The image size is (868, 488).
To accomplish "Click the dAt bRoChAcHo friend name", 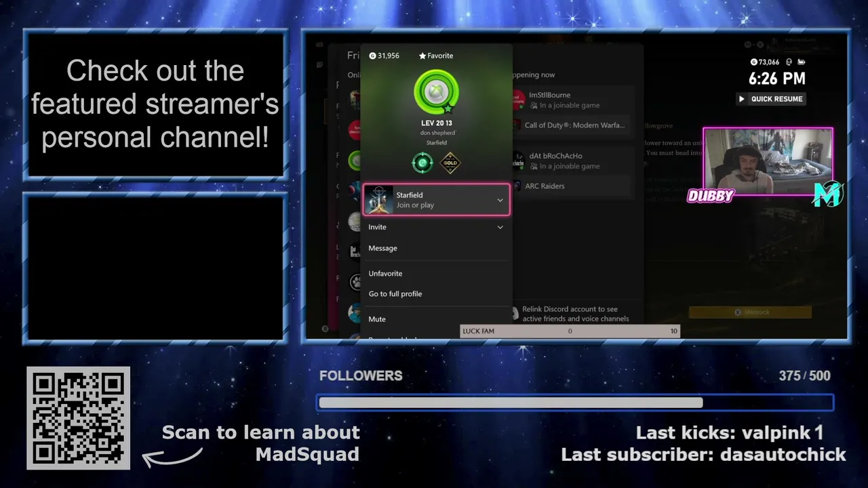I will pyautogui.click(x=555, y=156).
